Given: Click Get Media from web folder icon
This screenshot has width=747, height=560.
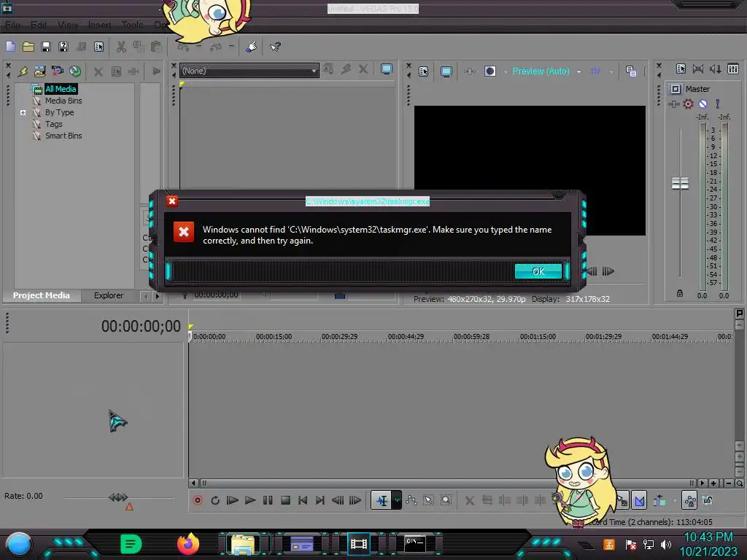Looking at the screenshot, I should pyautogui.click(x=39, y=71).
